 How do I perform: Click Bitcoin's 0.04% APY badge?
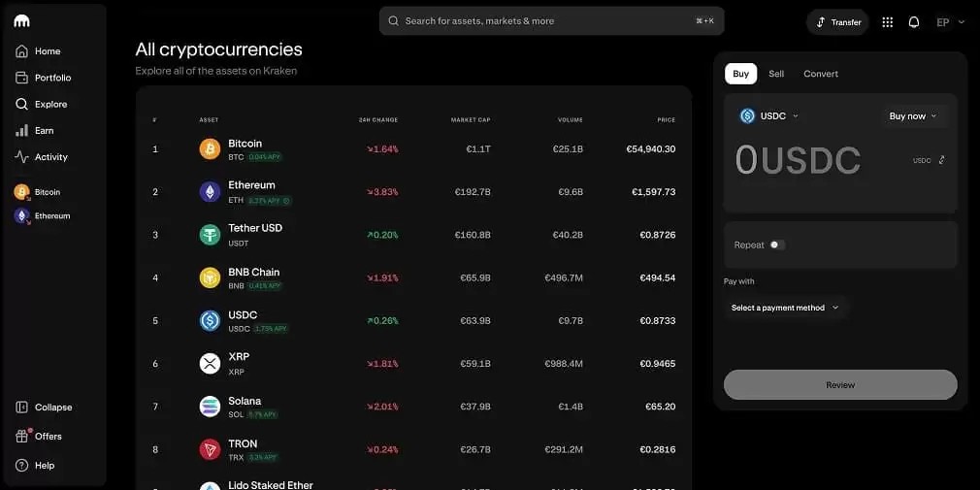tap(264, 157)
